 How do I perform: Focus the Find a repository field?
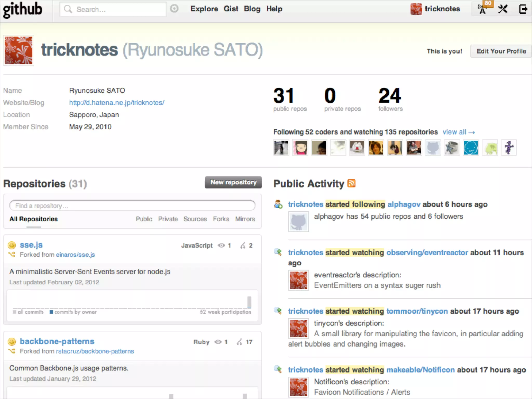pyautogui.click(x=132, y=206)
